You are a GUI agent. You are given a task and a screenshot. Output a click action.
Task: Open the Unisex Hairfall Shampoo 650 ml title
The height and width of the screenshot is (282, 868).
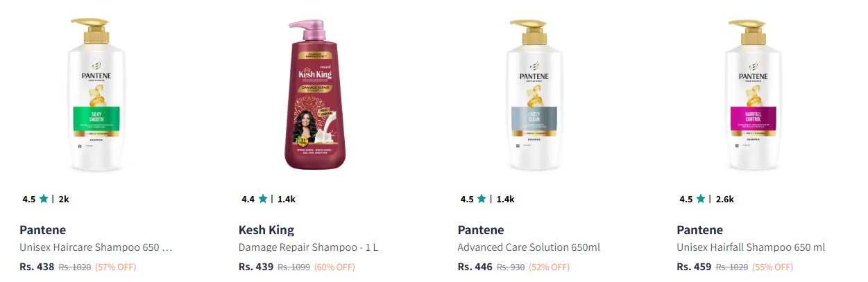click(x=751, y=247)
